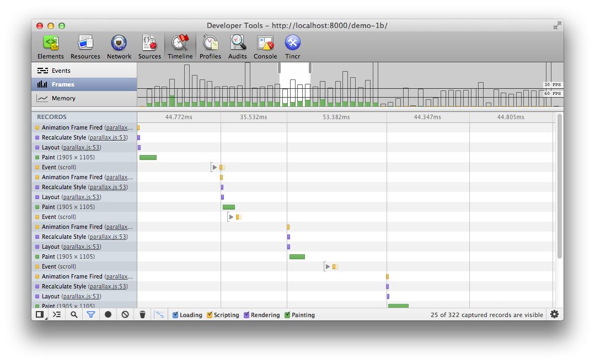This screenshot has width=595, height=364.
Task: Open parallax link in first Animation Frame Fired
Action: pyautogui.click(x=119, y=127)
